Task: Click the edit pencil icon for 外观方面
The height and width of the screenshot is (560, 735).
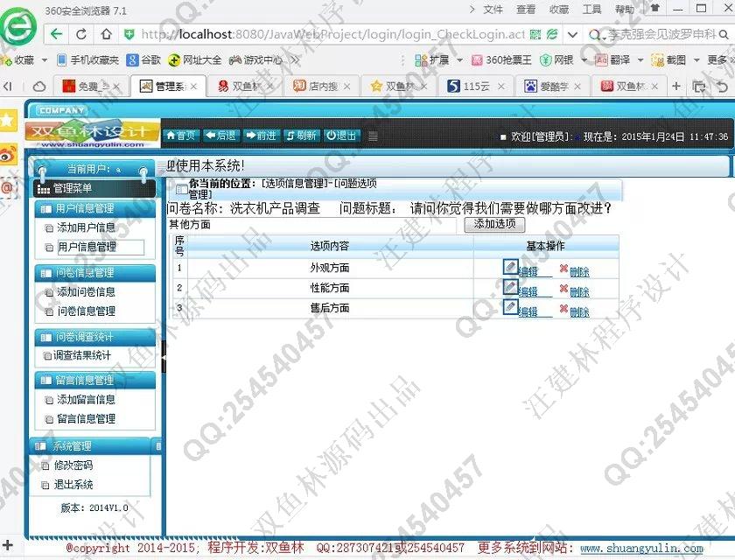Action: [510, 267]
